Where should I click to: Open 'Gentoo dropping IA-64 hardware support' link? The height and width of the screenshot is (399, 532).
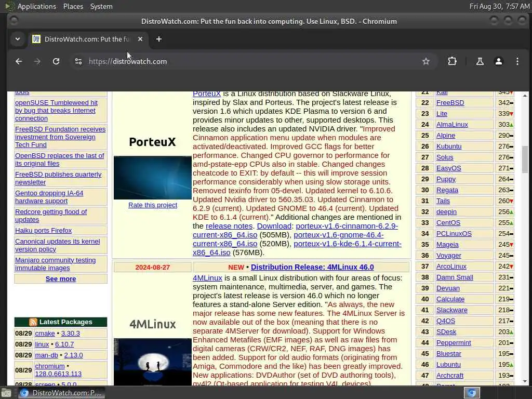(x=49, y=197)
